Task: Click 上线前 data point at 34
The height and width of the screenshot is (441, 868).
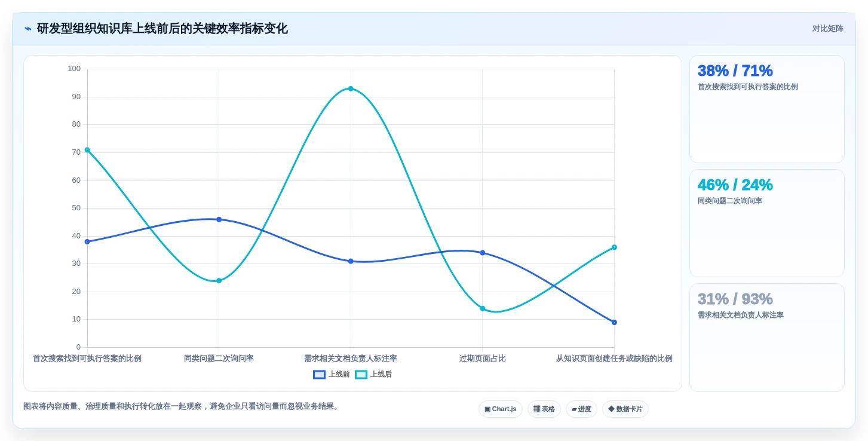Action: coord(483,253)
